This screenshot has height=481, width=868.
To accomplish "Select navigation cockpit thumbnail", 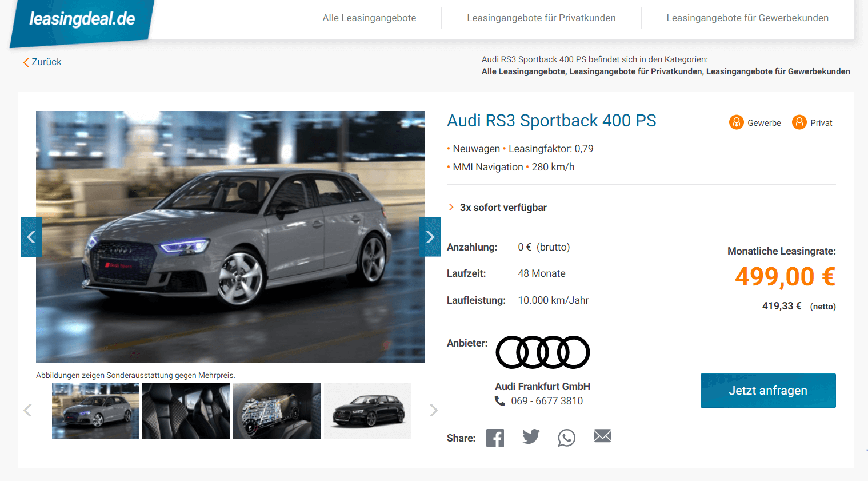I will pyautogui.click(x=277, y=411).
